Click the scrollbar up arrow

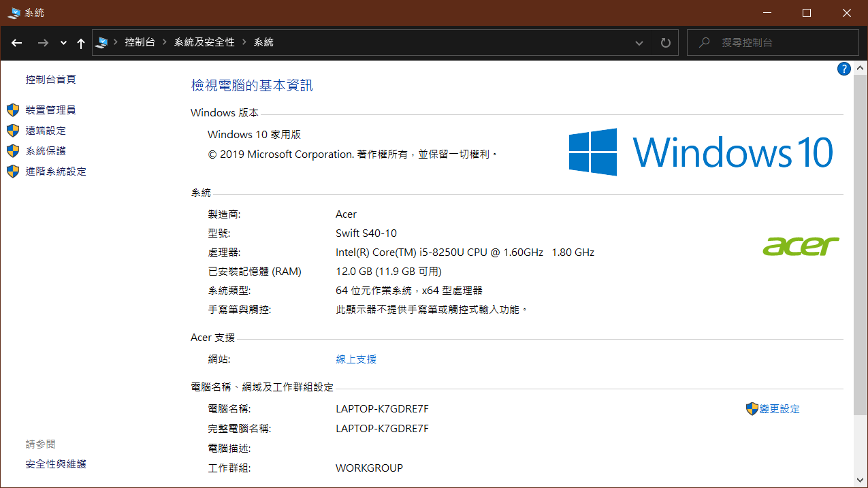[861, 68]
